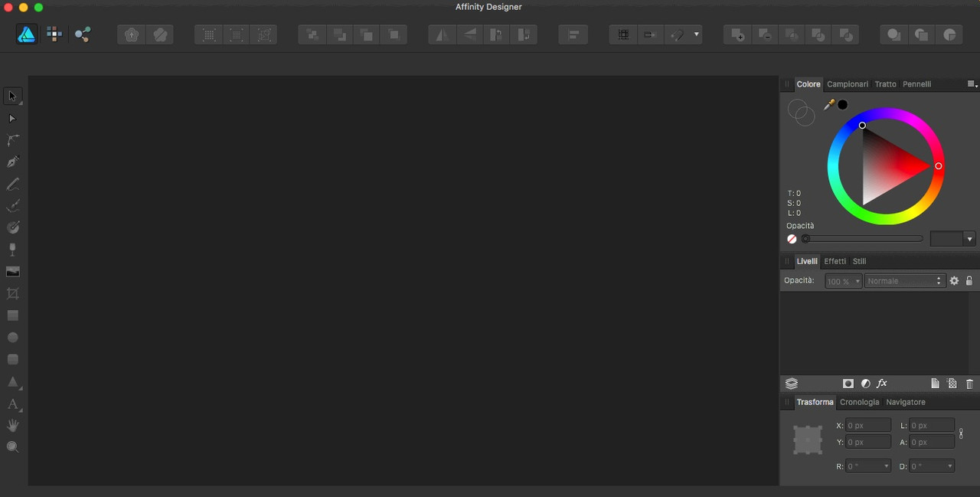Image resolution: width=980 pixels, height=497 pixels.
Task: Toggle the Snapping magnet button
Action: (677, 34)
